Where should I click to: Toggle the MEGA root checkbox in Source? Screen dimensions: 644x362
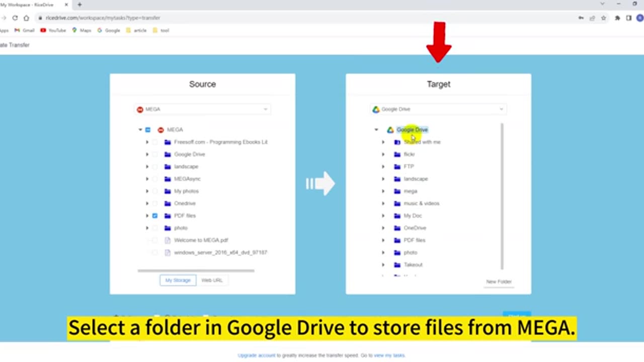point(148,130)
